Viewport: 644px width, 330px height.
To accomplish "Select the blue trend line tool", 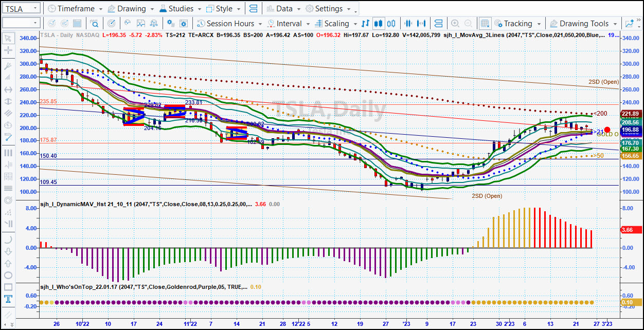I will point(8,137).
